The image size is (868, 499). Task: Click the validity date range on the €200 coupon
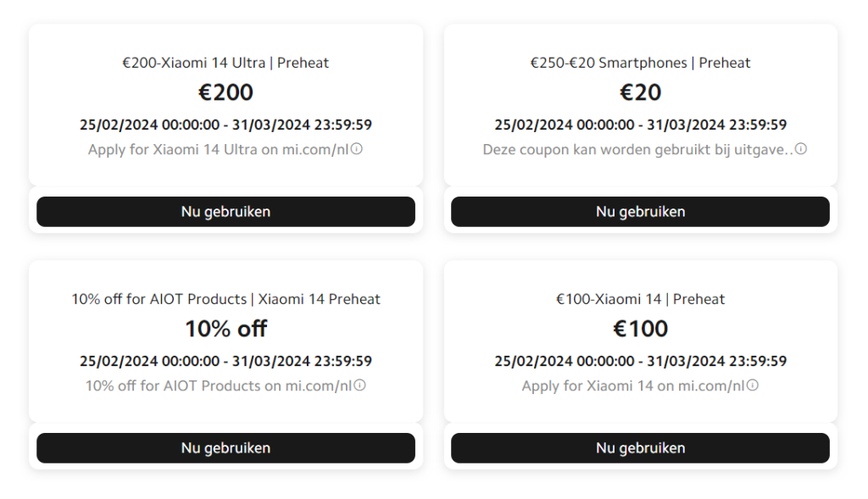click(225, 125)
